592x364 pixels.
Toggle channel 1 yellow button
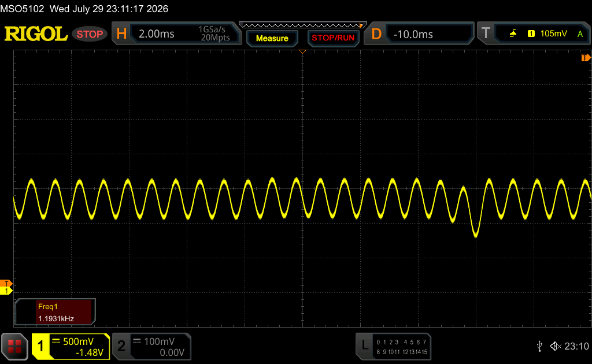[40, 346]
